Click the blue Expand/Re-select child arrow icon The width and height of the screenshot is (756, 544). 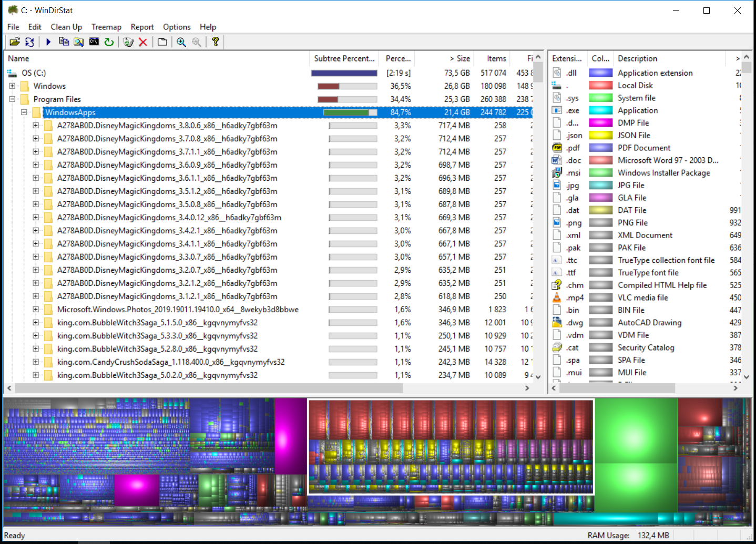point(48,42)
